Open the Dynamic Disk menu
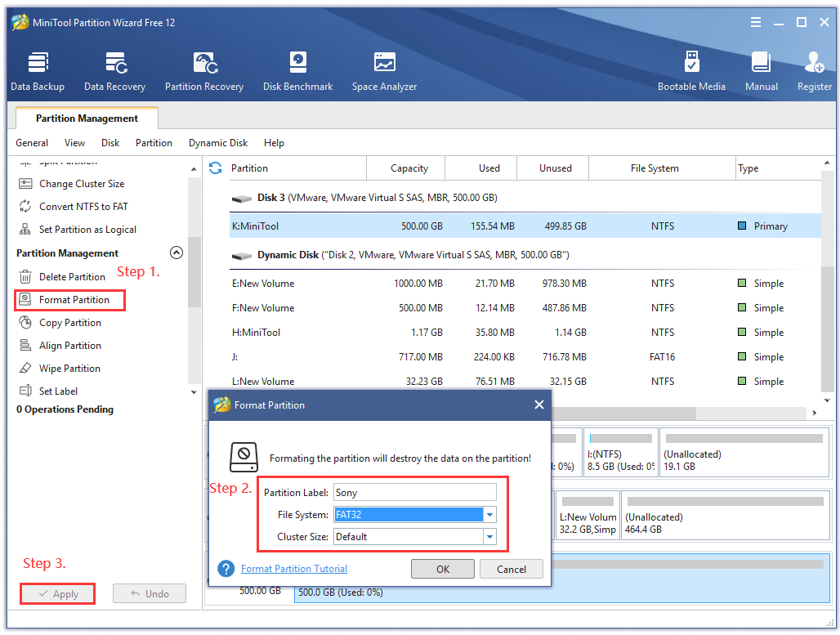The image size is (840, 635). click(x=218, y=143)
